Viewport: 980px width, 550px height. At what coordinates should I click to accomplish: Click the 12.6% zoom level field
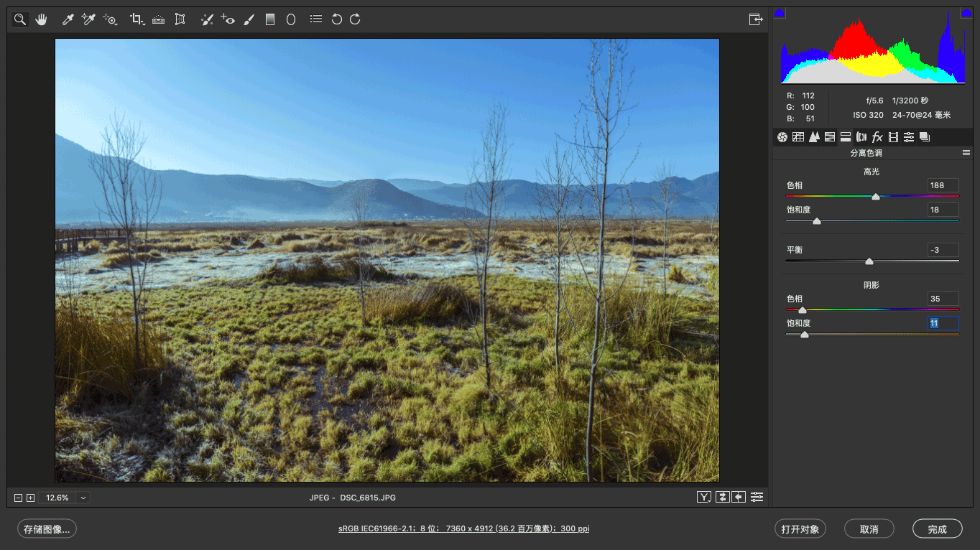click(57, 498)
